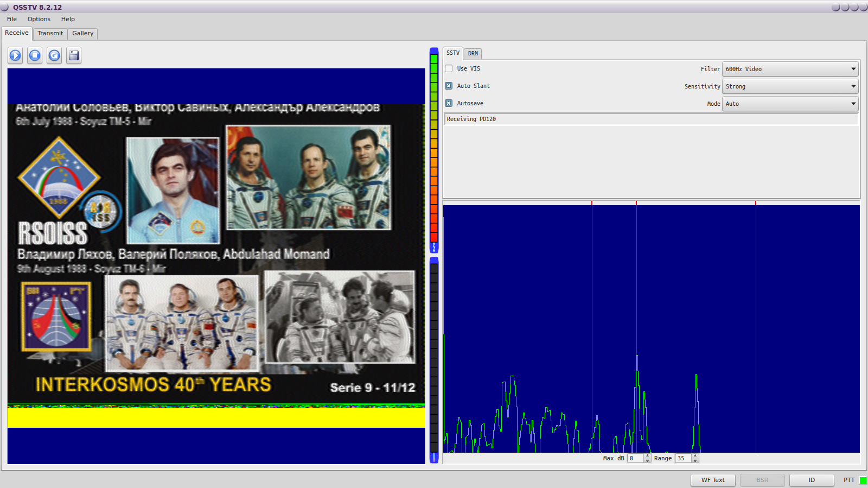Decrease the Range spinner value

(695, 461)
